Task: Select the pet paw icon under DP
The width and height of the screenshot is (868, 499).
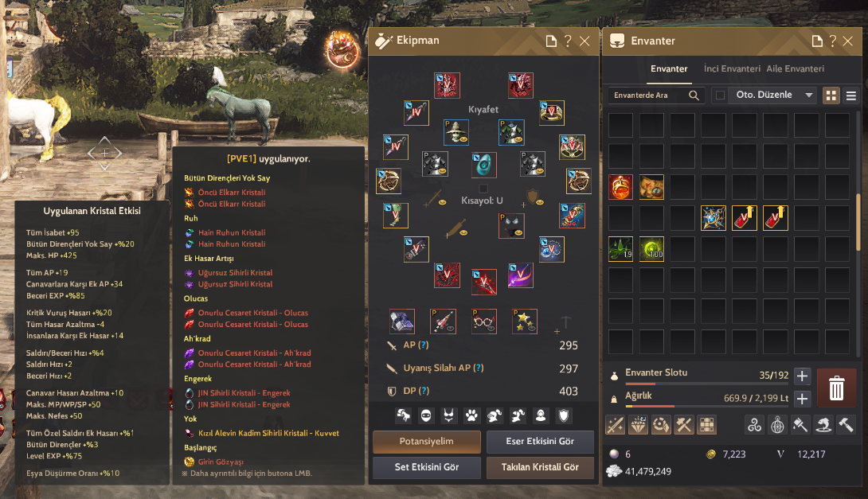Action: point(471,415)
